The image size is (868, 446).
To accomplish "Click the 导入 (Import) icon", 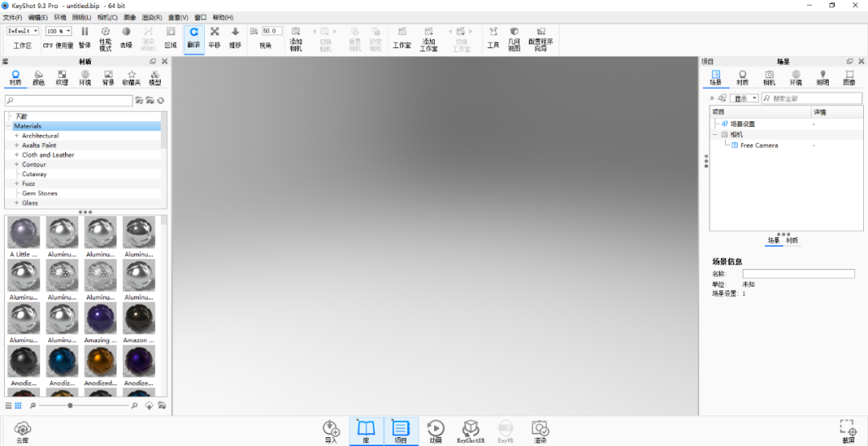I will 331,431.
